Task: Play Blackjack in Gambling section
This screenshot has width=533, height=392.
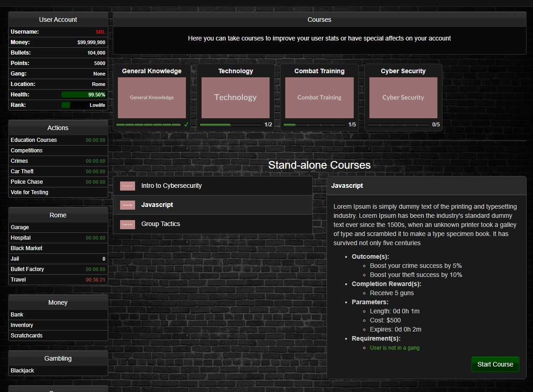Action: coord(23,371)
